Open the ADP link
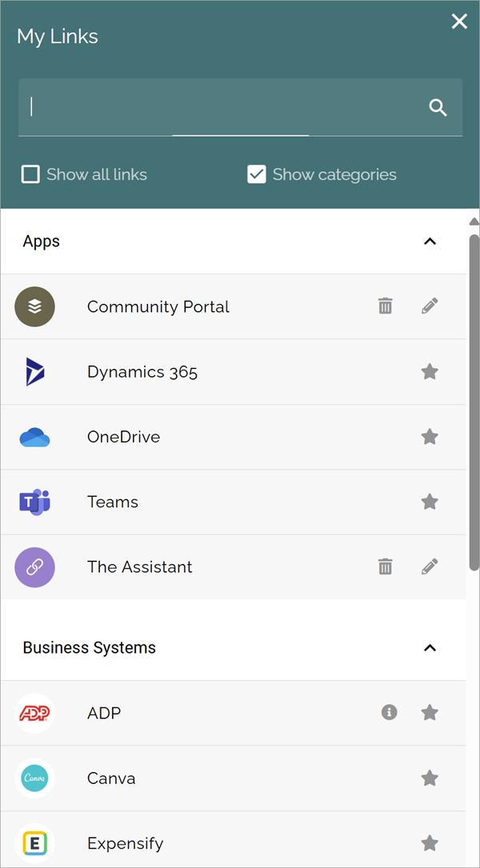This screenshot has width=480, height=868. click(103, 714)
